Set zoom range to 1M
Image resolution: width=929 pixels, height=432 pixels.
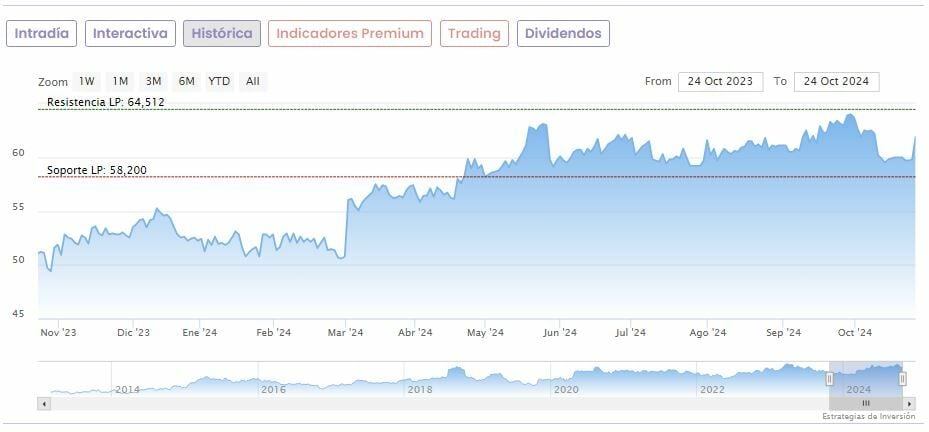120,82
